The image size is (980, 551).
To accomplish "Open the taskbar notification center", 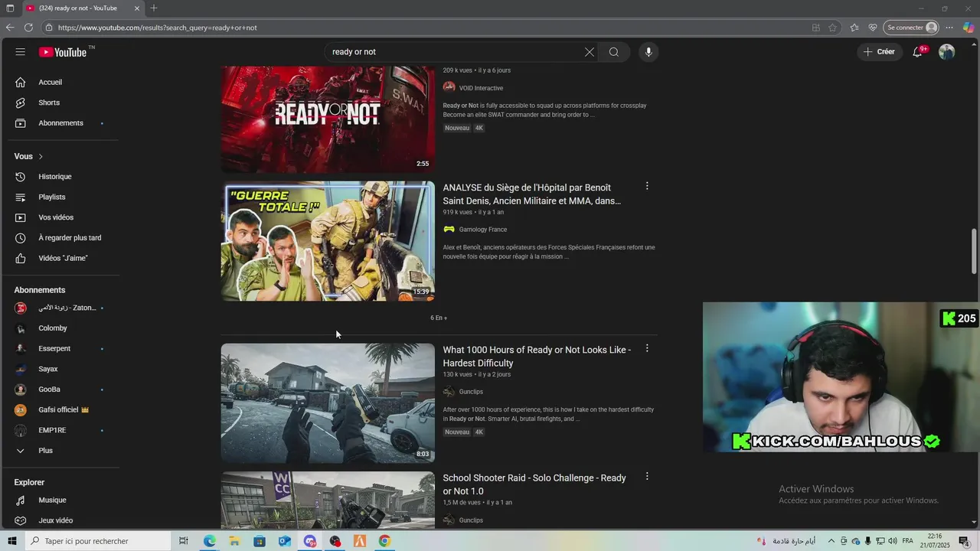I will [x=964, y=541].
